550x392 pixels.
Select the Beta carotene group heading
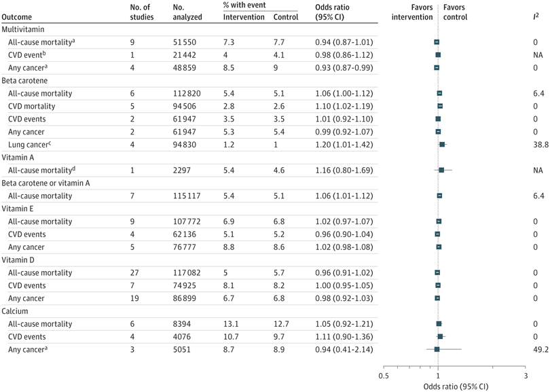[x=24, y=81]
